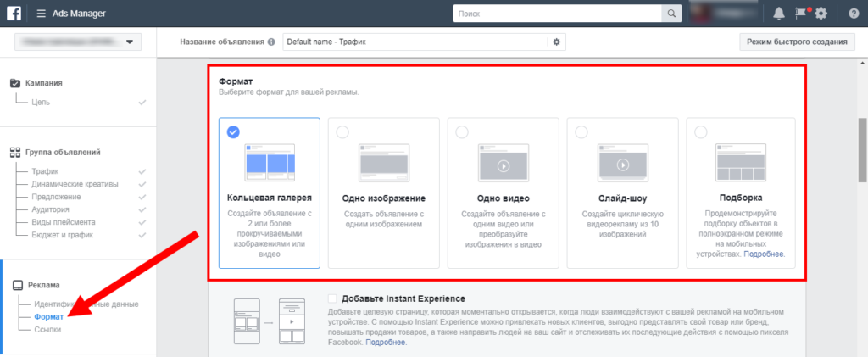The height and width of the screenshot is (357, 868).
Task: Select the Кольцевая галерея radio button
Action: (x=234, y=132)
